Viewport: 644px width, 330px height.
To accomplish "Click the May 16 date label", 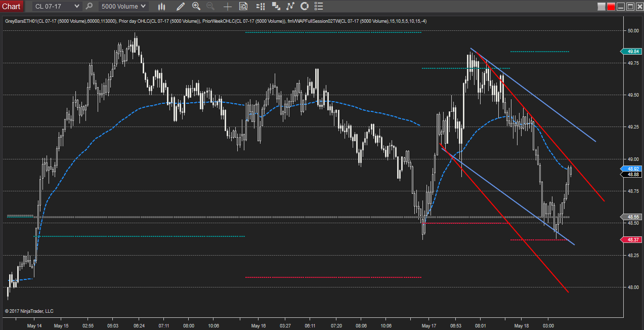I will [x=259, y=326].
